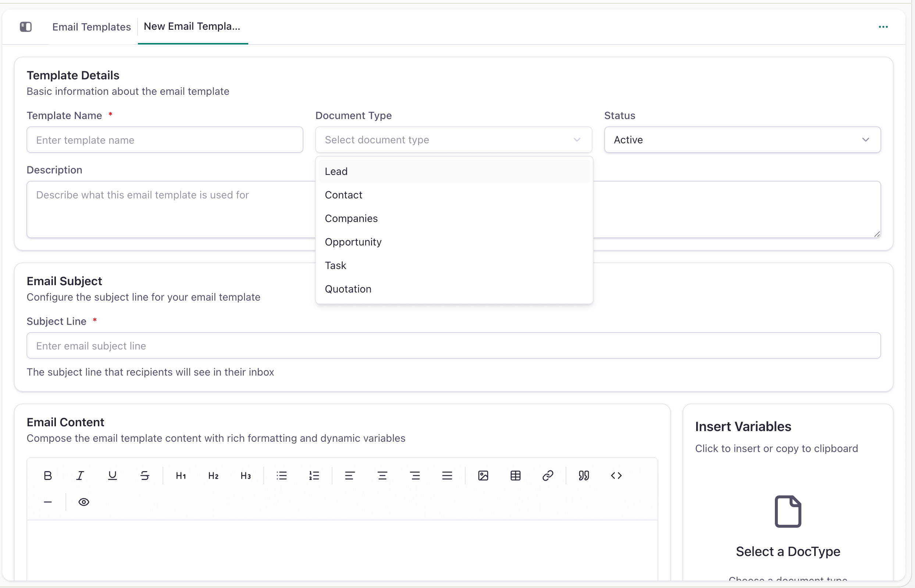Apply underline formatting

(112, 476)
